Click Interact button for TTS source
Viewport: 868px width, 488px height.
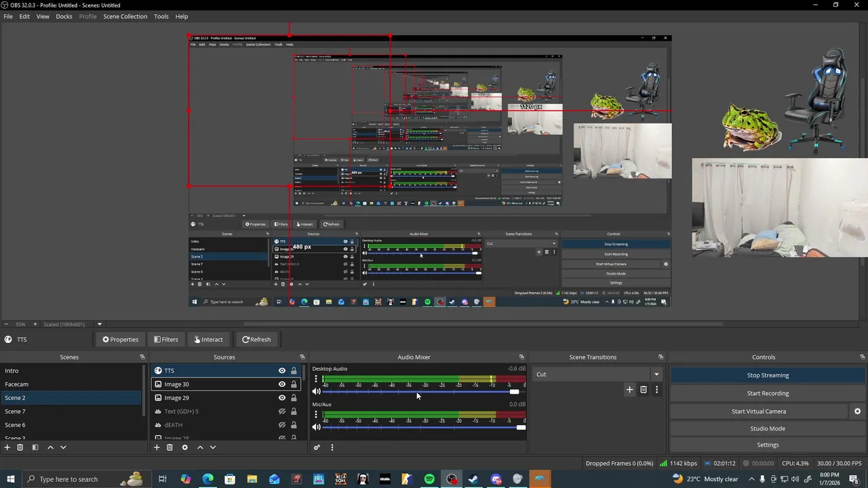click(208, 340)
